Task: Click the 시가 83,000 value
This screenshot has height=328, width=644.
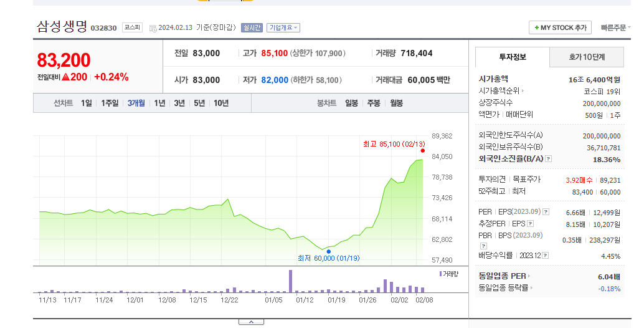Action: 206,80
